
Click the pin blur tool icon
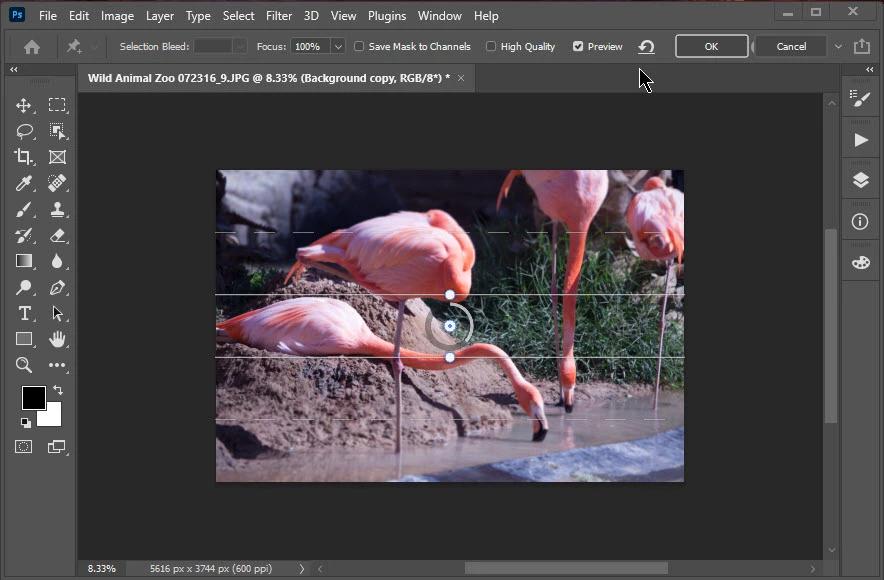74,46
